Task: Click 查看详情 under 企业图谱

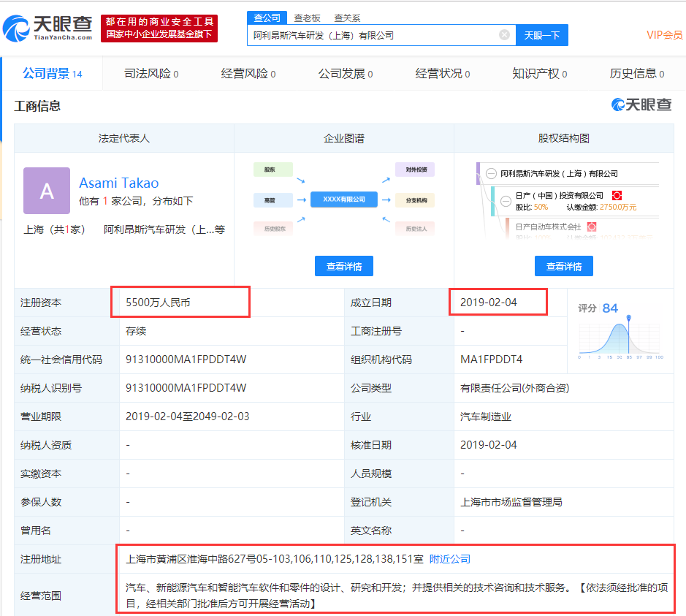Action: click(344, 266)
